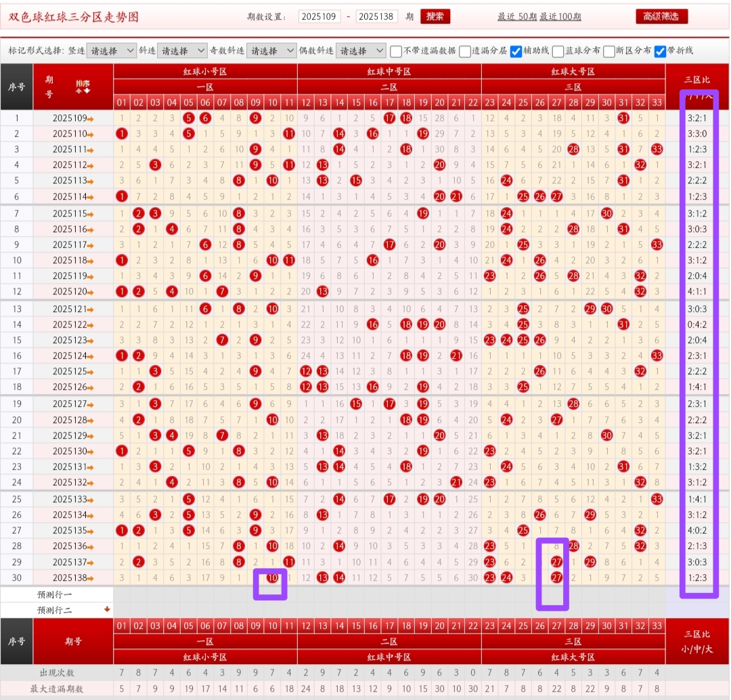Select the 红球大号区 header tab

pyautogui.click(x=573, y=71)
